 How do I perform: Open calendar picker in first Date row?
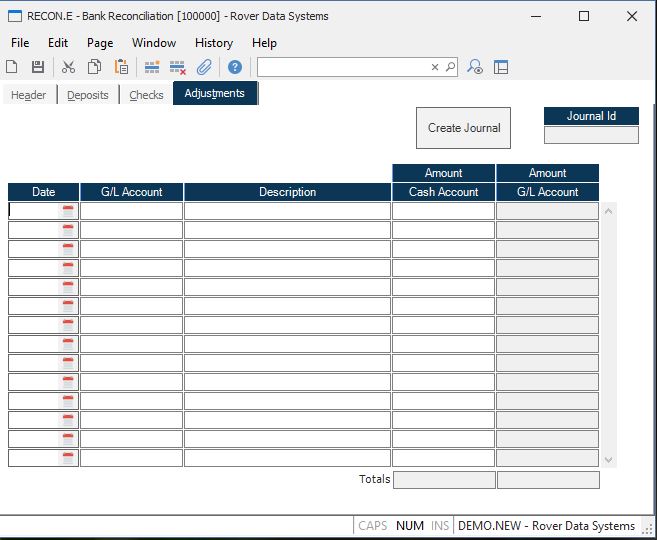68,211
